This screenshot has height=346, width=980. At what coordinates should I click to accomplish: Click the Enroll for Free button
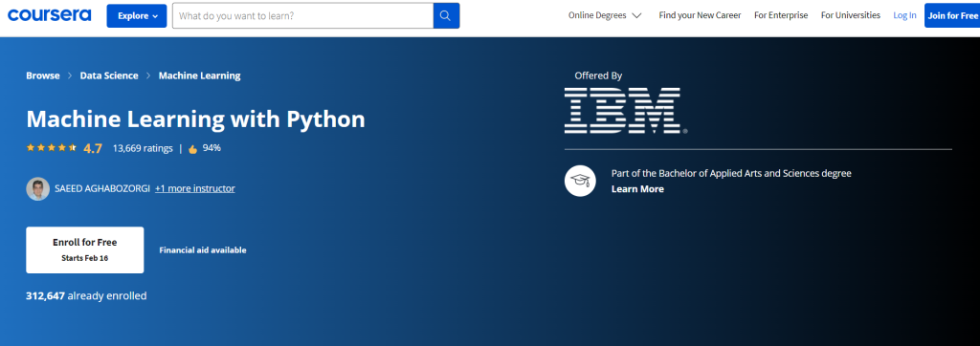click(85, 249)
